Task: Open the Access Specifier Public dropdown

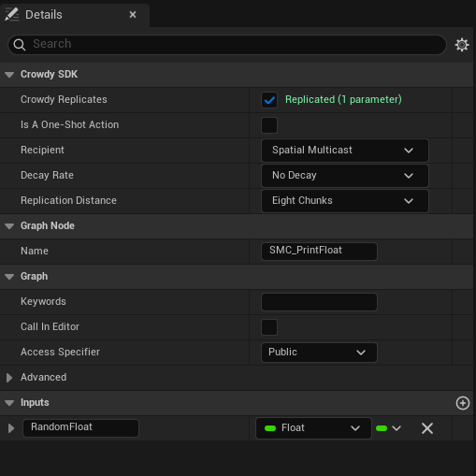Action: (x=319, y=353)
